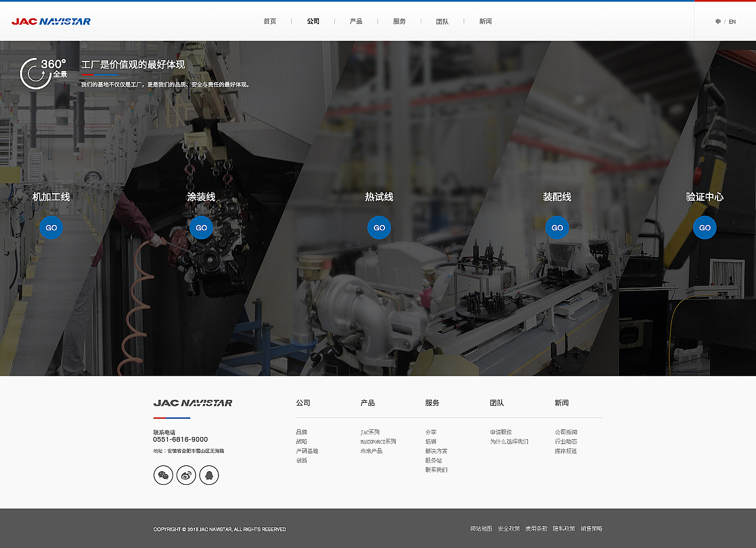Click headline 工厂是价值观的最好体现
756x548 pixels.
[133, 65]
